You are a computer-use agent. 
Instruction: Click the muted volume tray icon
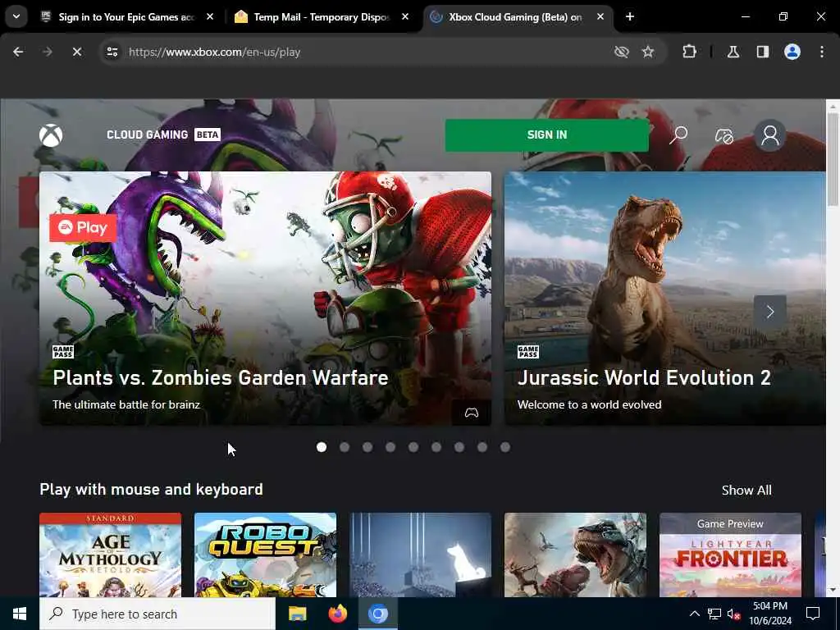733,614
